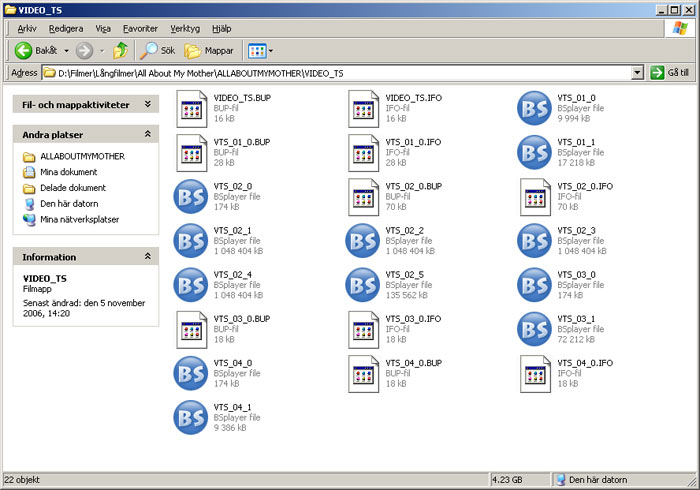Open the Verktyg menu
The image size is (700, 490).
185,29
